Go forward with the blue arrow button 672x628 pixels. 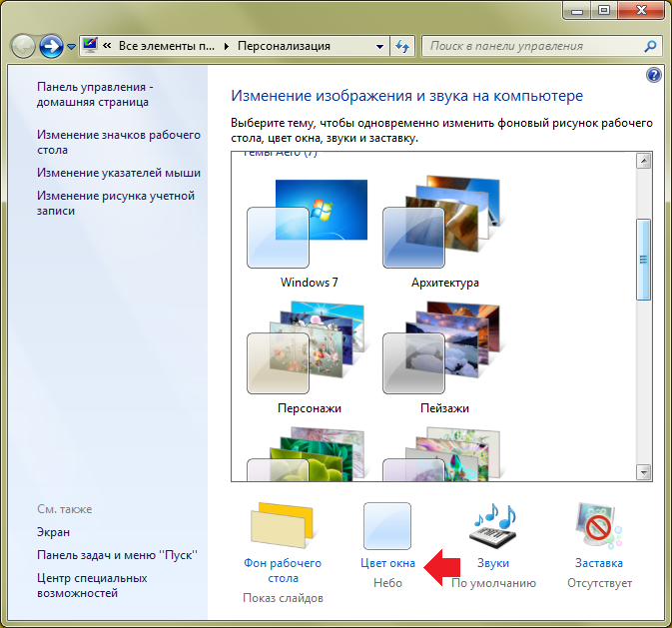tap(52, 46)
